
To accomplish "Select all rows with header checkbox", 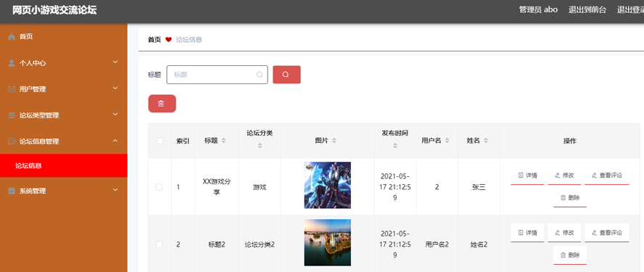I will tap(160, 141).
